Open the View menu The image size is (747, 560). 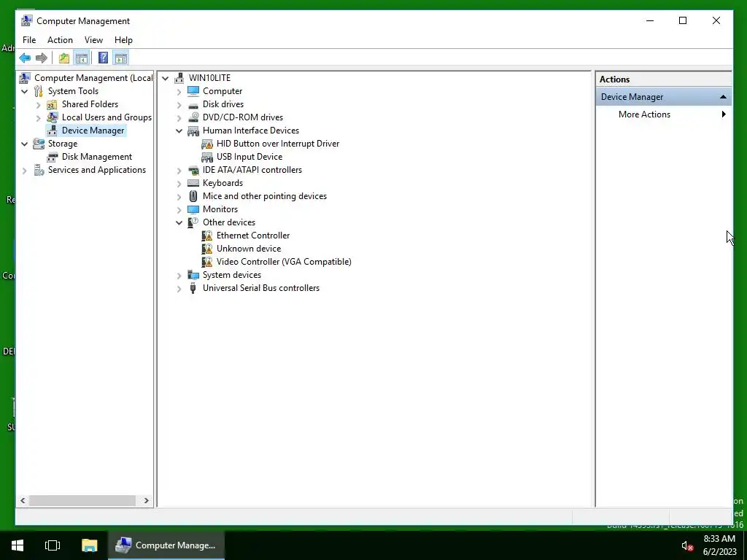click(93, 40)
